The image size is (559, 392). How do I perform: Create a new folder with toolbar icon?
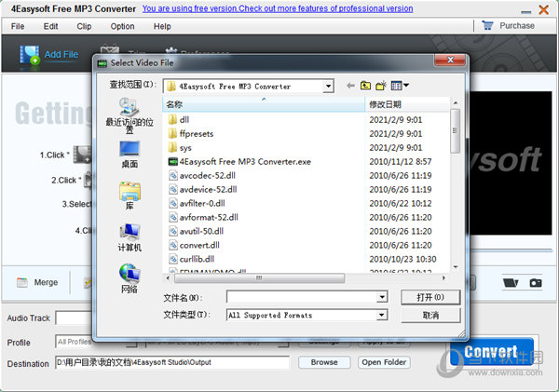coord(381,86)
